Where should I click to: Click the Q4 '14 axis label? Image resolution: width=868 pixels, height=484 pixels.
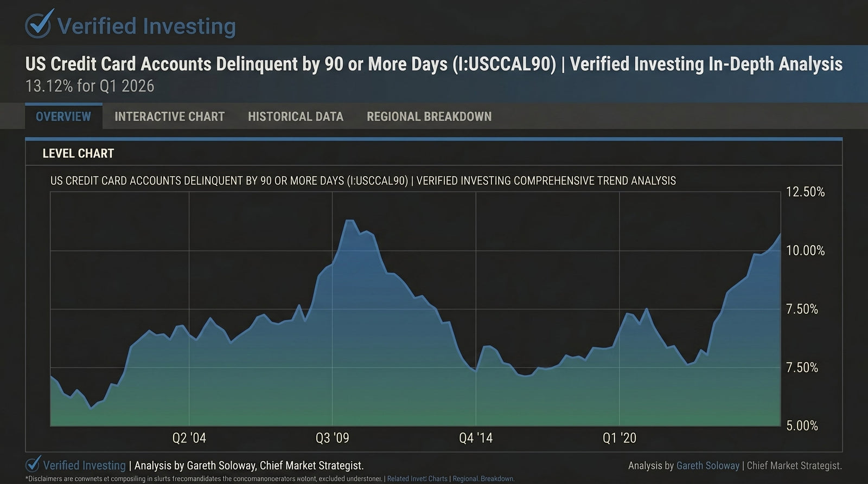click(x=476, y=438)
